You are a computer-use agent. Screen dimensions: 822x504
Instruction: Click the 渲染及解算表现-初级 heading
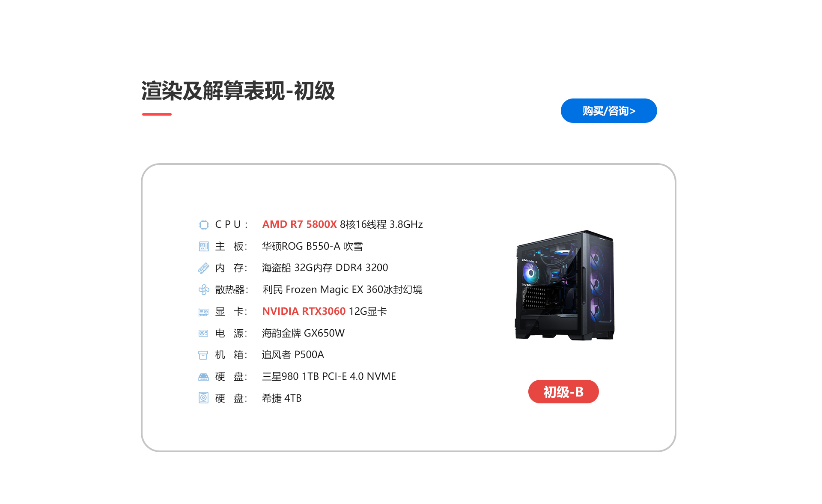point(238,91)
